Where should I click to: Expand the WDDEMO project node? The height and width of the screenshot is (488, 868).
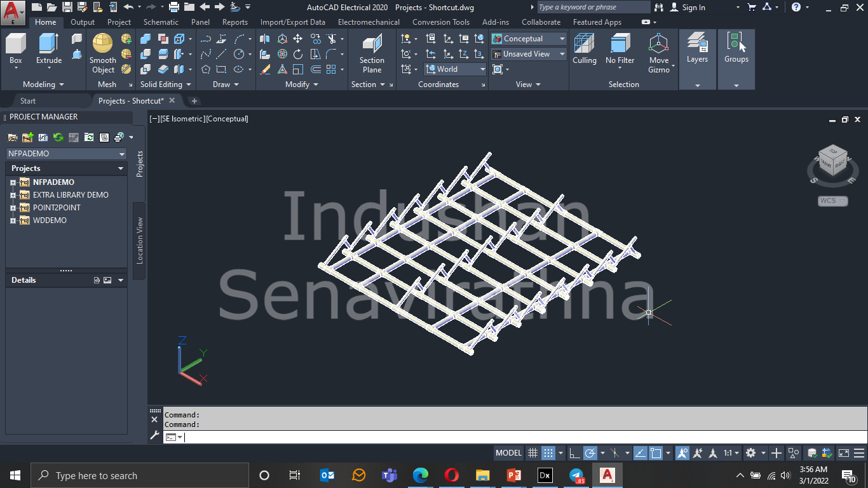13,220
